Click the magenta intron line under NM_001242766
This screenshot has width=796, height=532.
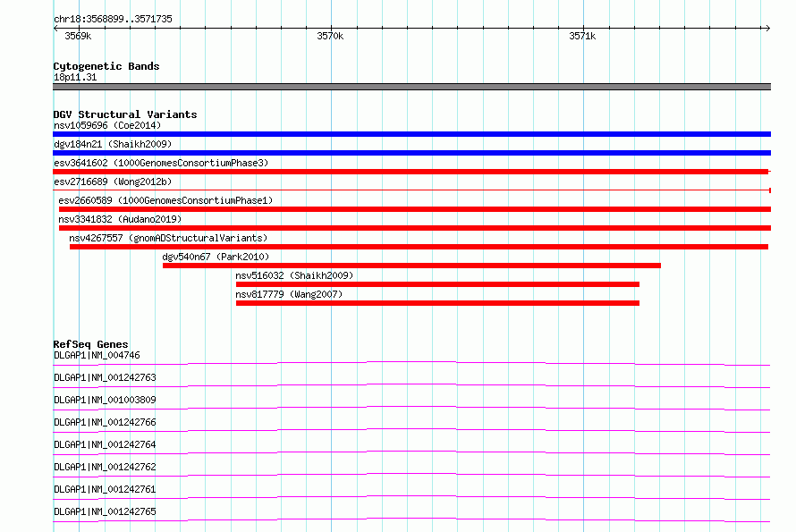pyautogui.click(x=411, y=429)
